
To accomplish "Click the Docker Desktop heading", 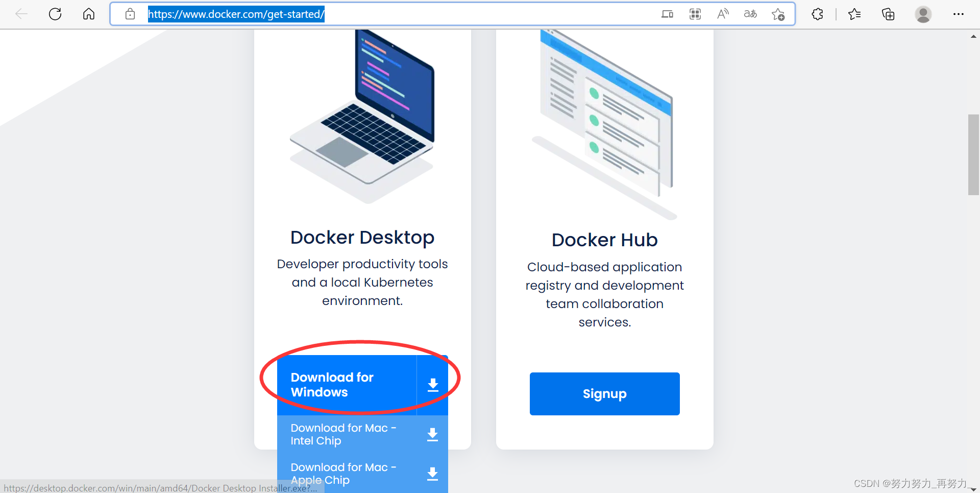I will (x=362, y=238).
